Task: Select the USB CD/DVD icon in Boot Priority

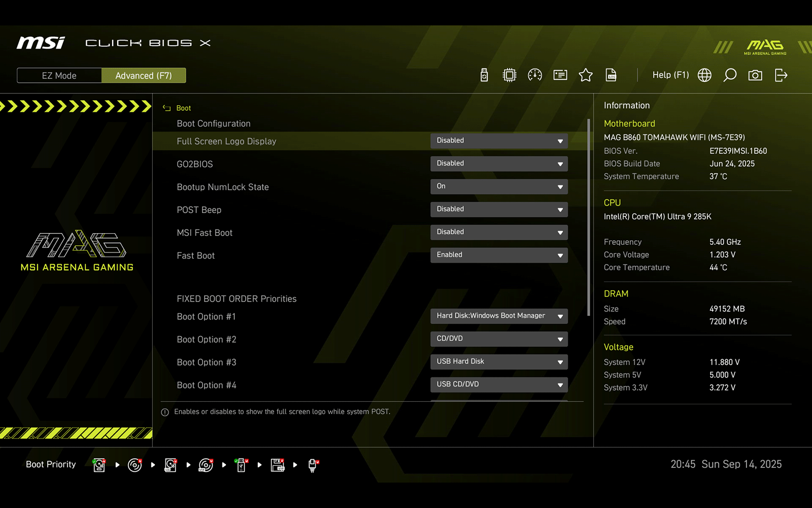Action: click(x=206, y=465)
